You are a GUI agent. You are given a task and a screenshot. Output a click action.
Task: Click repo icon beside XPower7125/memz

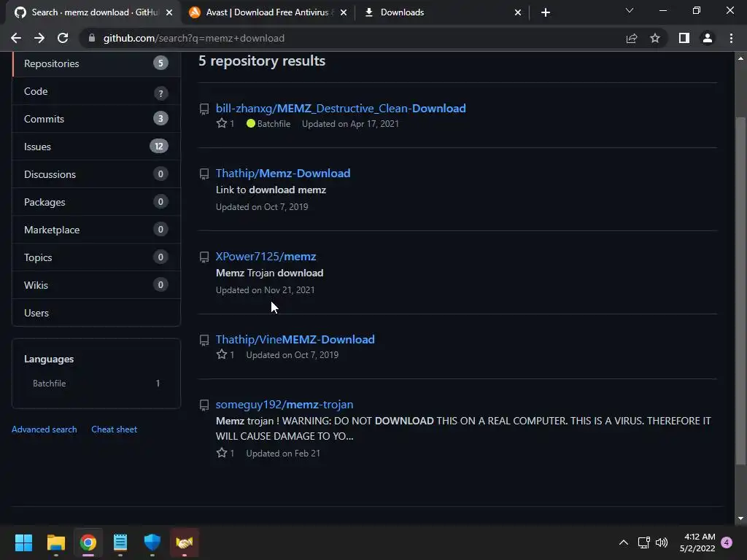(x=204, y=257)
